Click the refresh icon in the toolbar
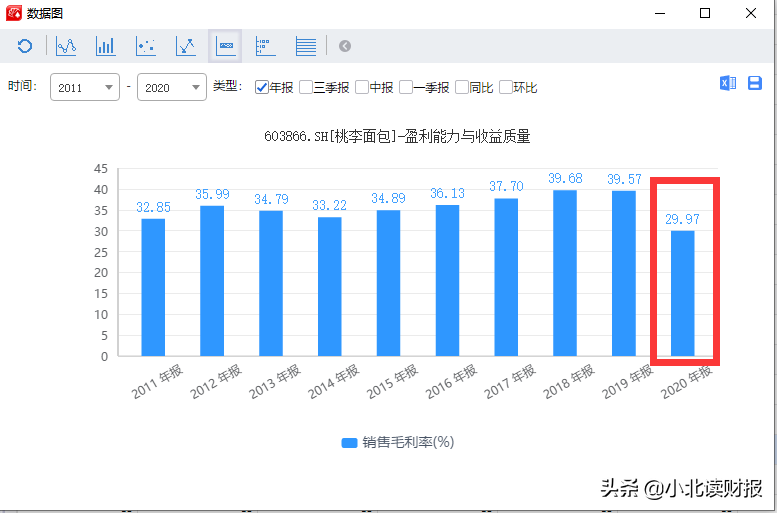The height and width of the screenshot is (513, 777). [x=25, y=46]
